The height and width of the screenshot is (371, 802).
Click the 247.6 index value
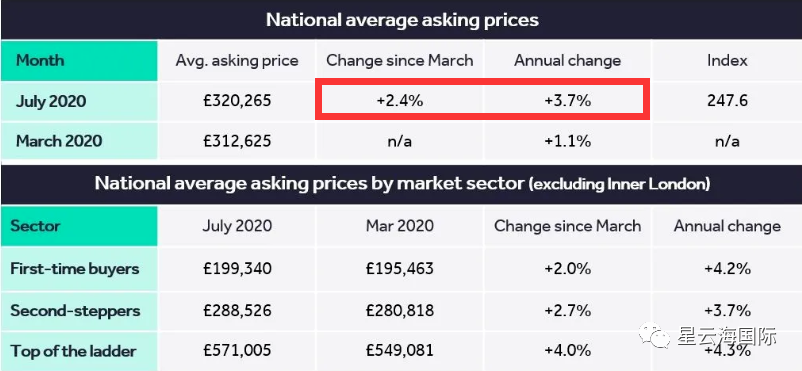pos(727,101)
